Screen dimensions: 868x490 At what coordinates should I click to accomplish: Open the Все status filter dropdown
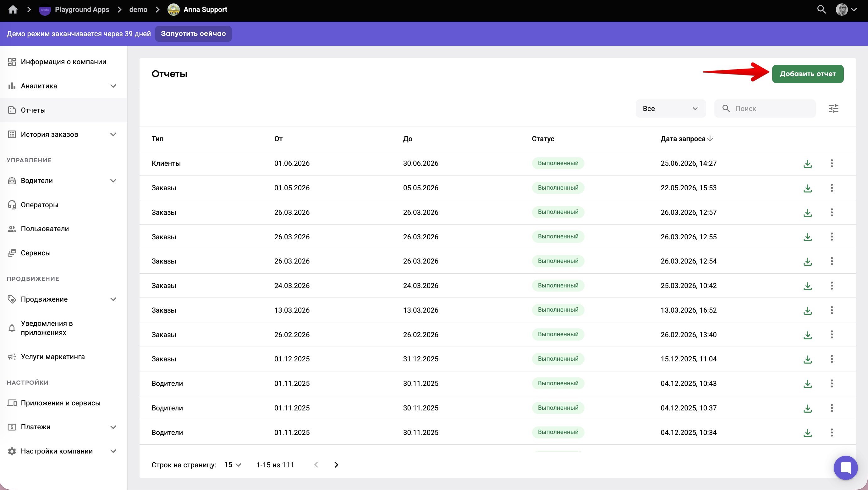point(670,109)
